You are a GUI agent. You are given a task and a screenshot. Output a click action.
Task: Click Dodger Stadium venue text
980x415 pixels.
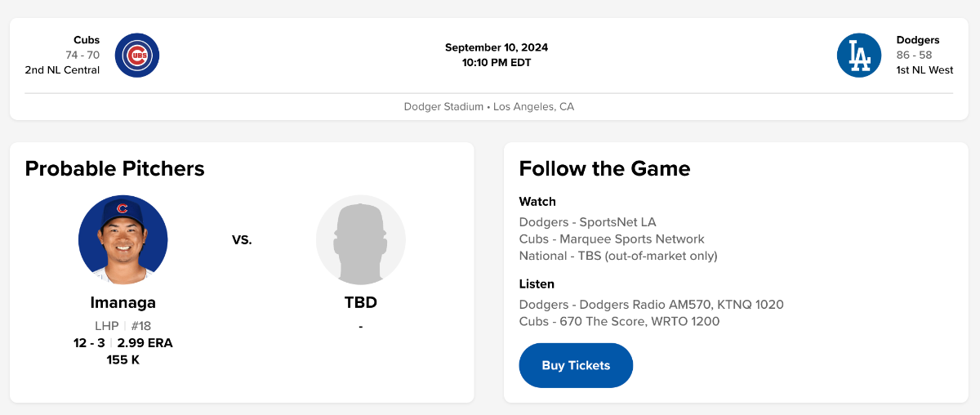(x=443, y=107)
